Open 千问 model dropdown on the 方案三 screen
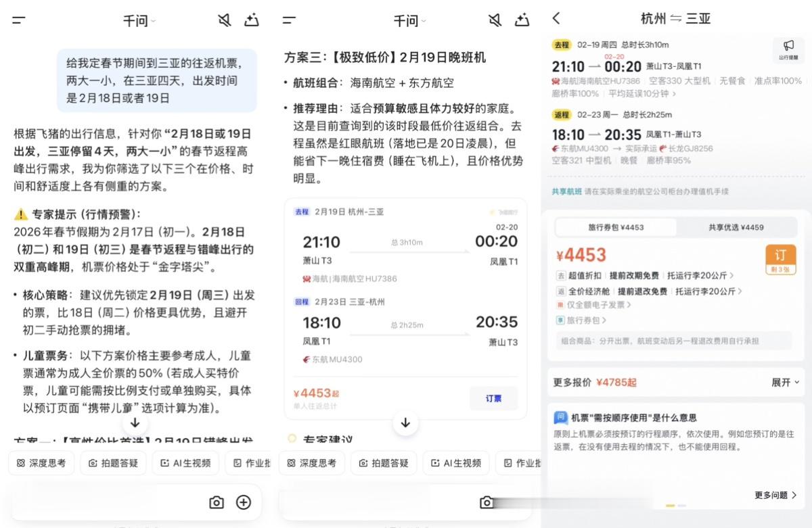 pyautogui.click(x=409, y=21)
